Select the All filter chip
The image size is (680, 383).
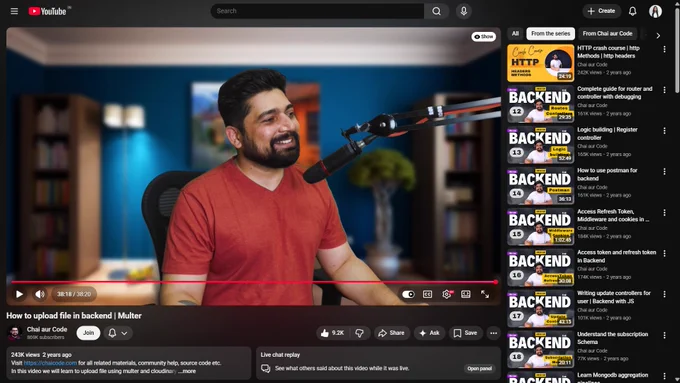tap(515, 33)
